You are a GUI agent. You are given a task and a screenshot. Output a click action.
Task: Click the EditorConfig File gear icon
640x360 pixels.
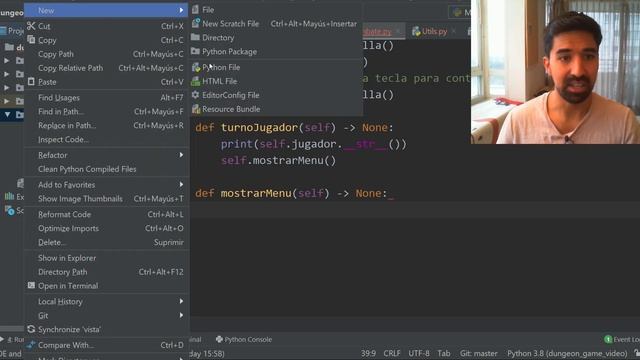[x=196, y=95]
